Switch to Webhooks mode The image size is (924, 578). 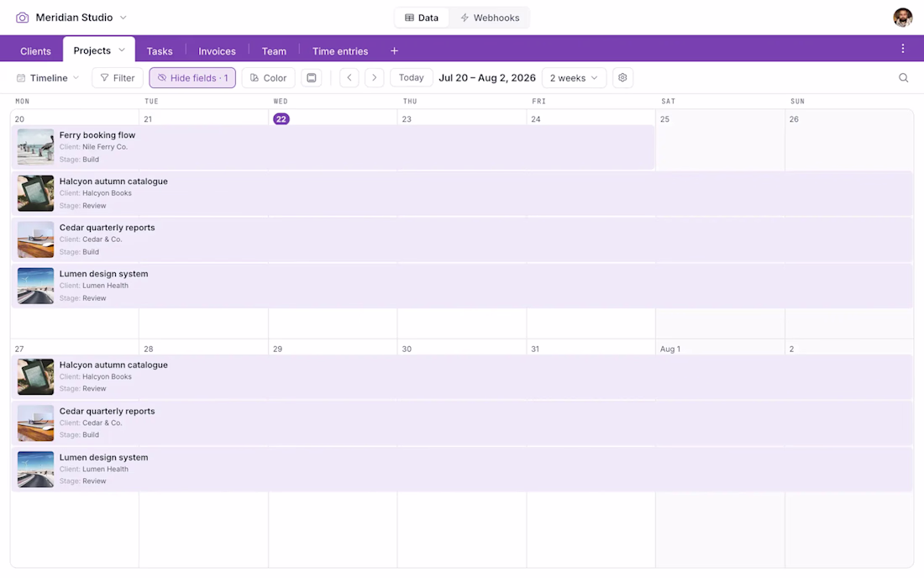pos(491,18)
